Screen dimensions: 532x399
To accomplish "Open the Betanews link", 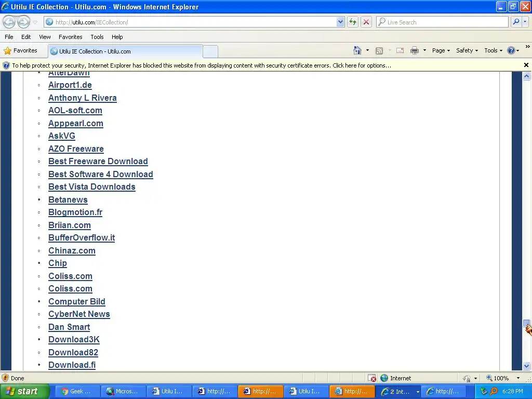I will point(68,199).
